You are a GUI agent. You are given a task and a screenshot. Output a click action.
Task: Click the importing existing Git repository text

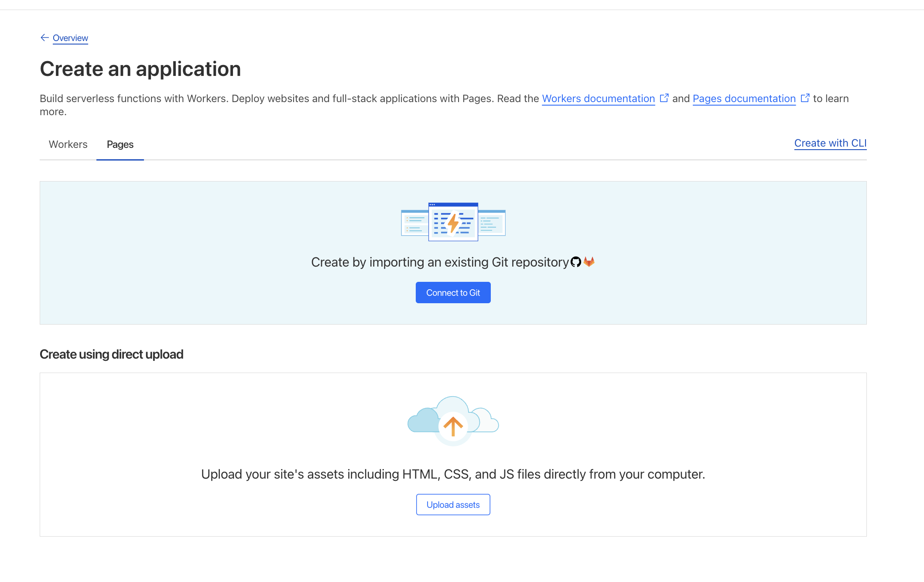click(x=440, y=262)
